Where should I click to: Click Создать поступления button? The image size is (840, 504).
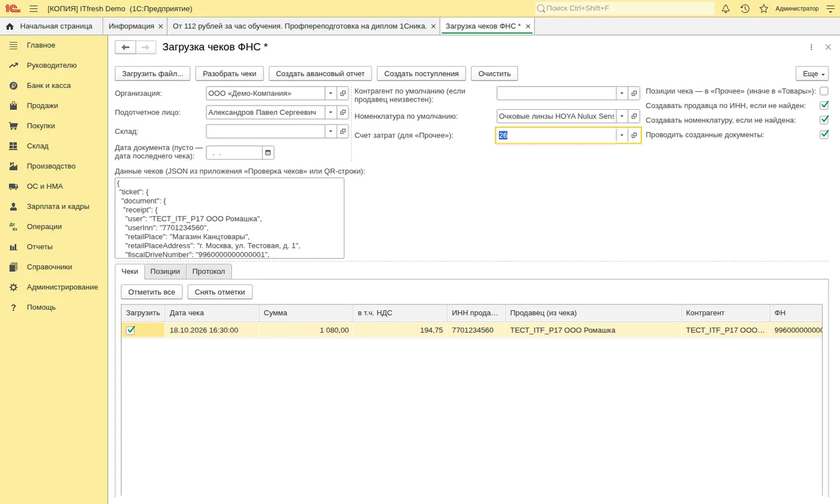click(422, 74)
